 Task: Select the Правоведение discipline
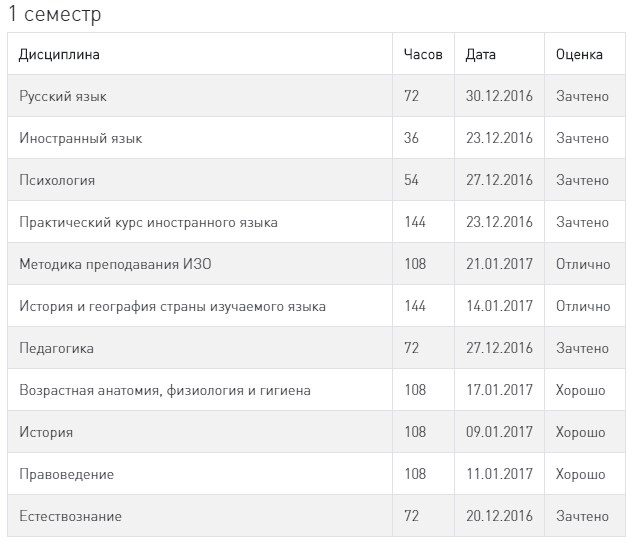pos(66,475)
